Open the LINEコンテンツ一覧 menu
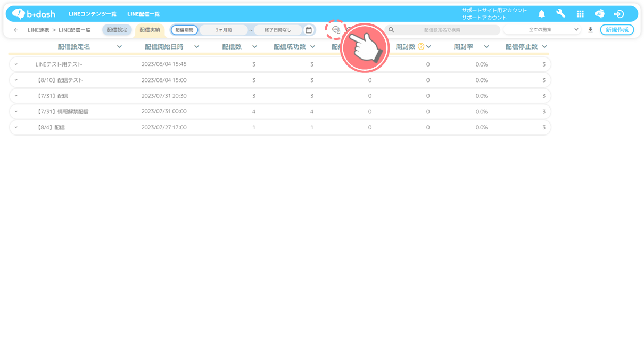644x362 pixels. click(x=93, y=14)
